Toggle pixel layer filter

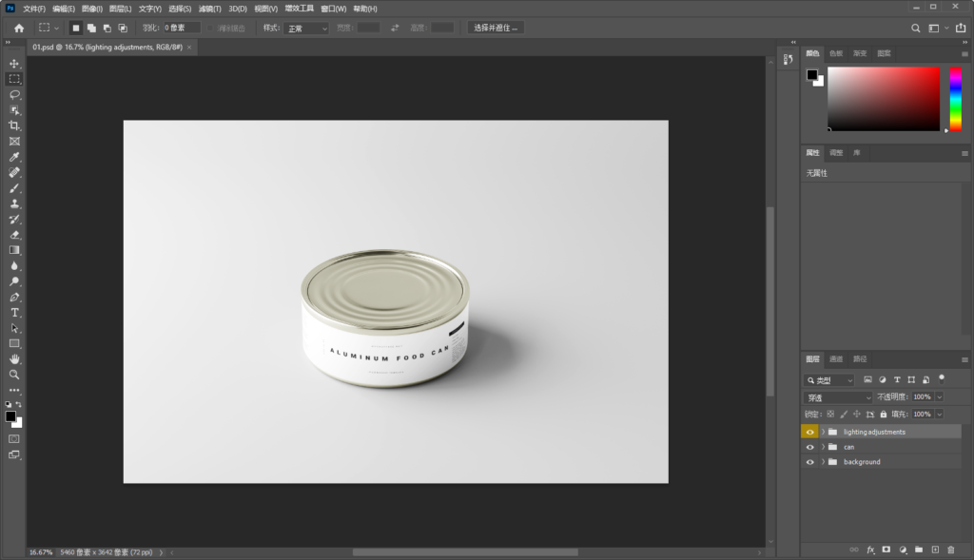tap(867, 380)
